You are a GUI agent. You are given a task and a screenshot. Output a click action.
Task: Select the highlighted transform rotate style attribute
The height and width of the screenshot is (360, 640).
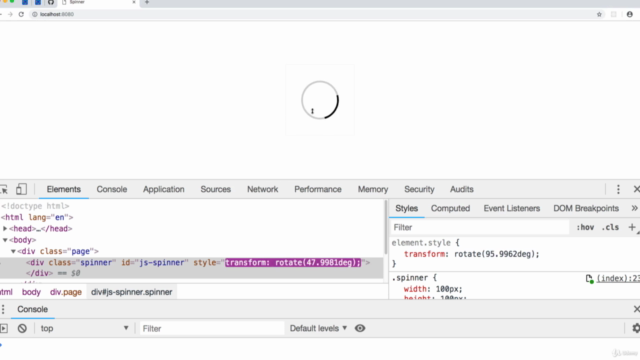pyautogui.click(x=293, y=262)
